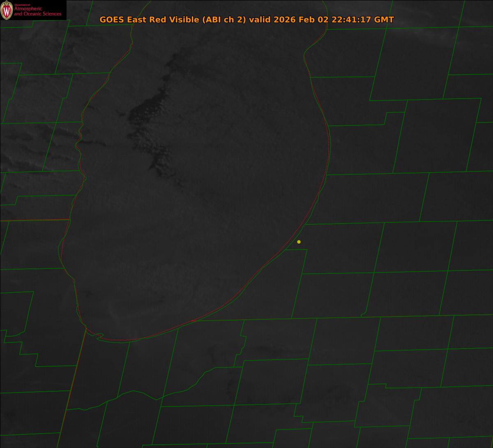Click the small notch below the yellow dot's county

(363, 315)
